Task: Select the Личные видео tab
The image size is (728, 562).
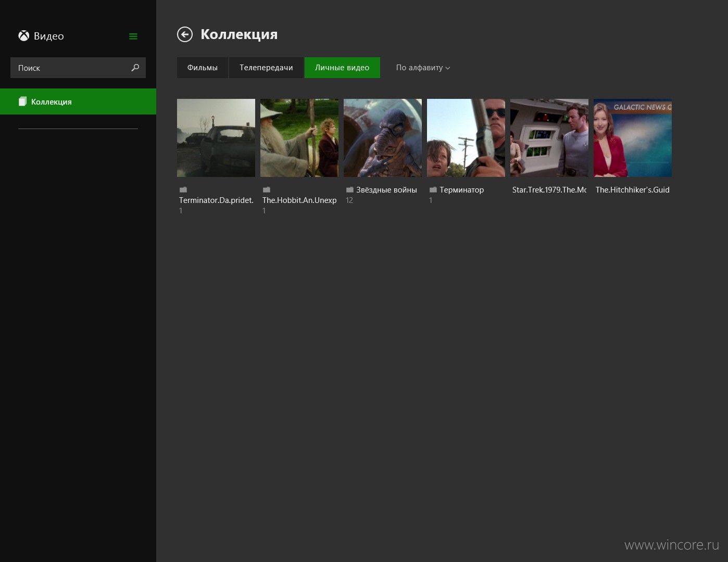Action: point(342,68)
